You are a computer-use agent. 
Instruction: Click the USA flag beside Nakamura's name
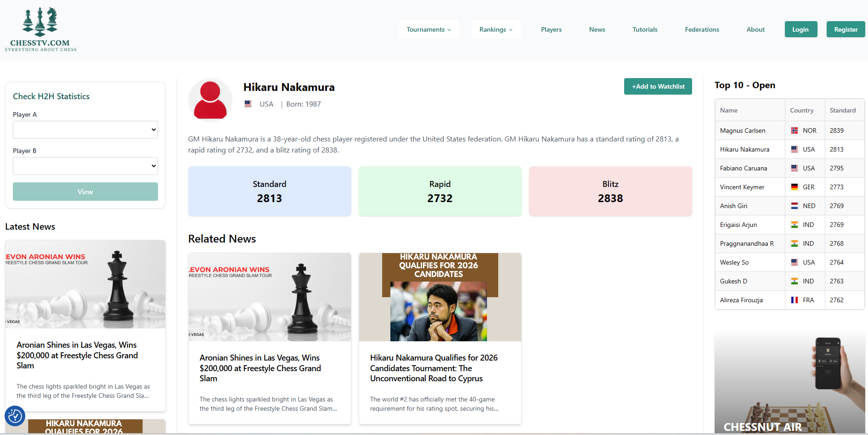pos(248,104)
